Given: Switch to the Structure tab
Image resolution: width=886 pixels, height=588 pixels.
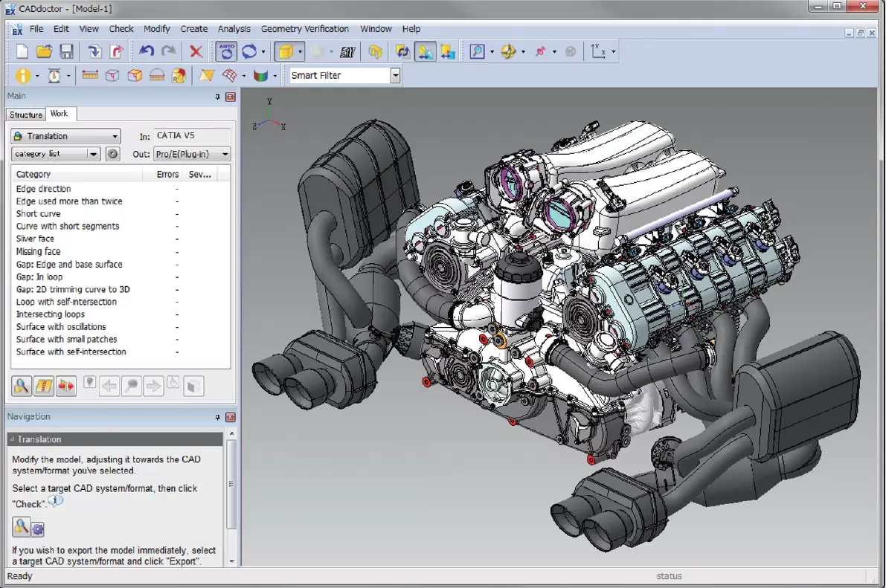Looking at the screenshot, I should click(26, 114).
